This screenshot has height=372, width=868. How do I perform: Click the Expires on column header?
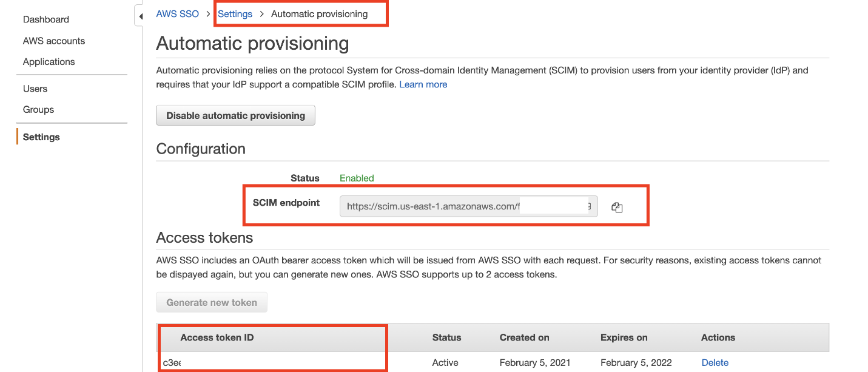click(x=624, y=337)
